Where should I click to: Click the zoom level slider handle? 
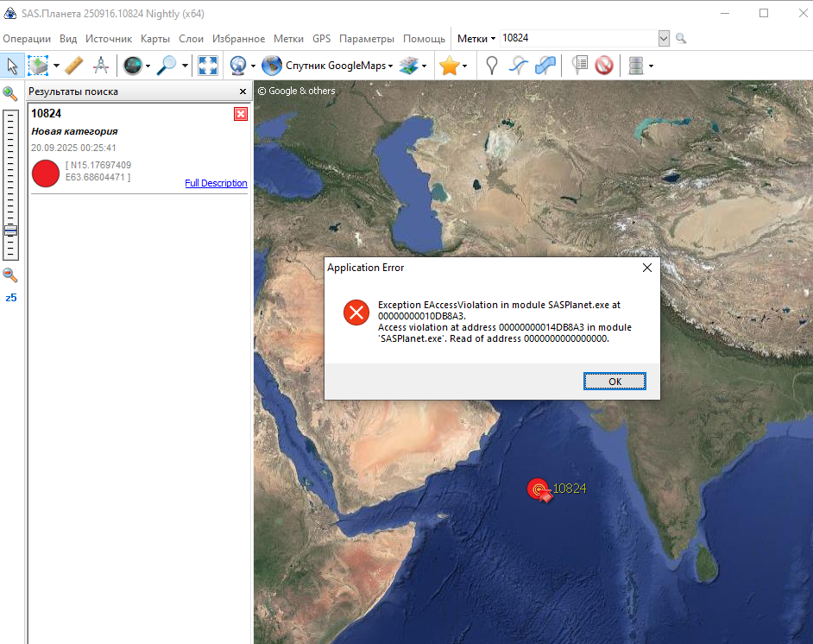(x=10, y=230)
